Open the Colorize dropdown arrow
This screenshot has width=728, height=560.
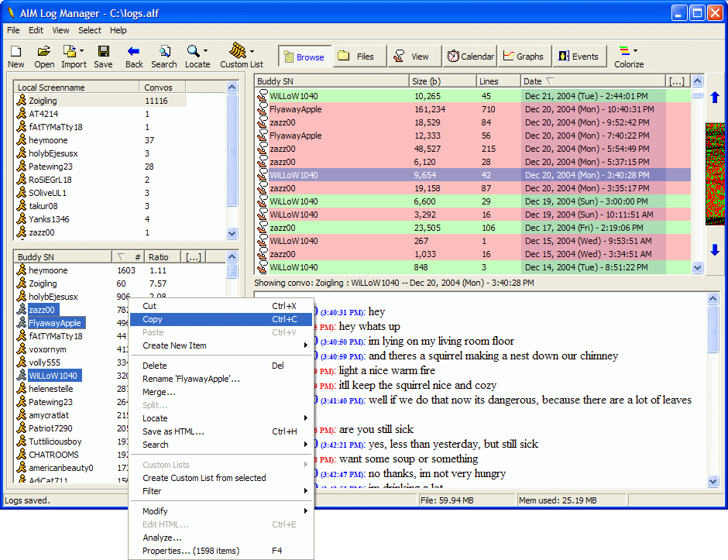point(635,50)
